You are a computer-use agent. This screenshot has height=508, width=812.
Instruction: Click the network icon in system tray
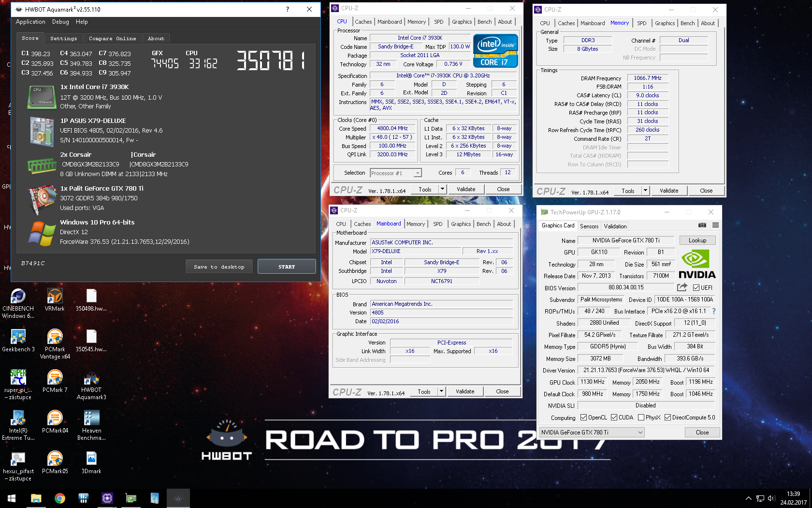pyautogui.click(x=760, y=498)
